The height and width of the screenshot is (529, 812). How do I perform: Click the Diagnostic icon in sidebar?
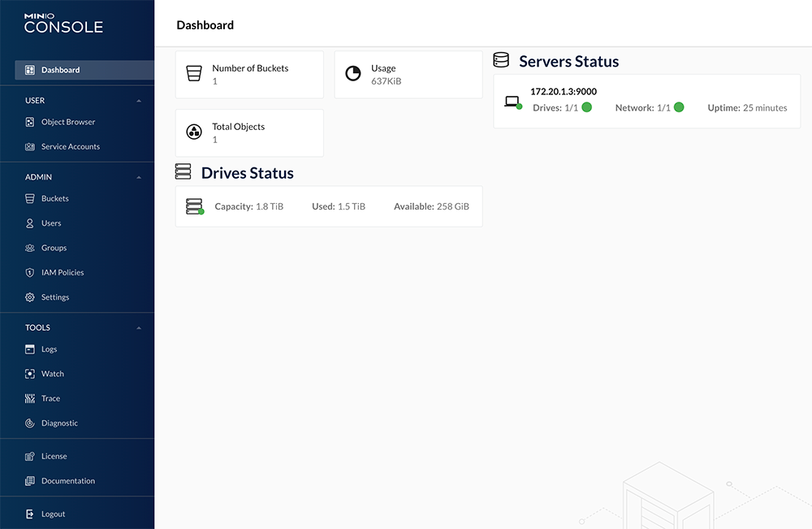click(30, 423)
